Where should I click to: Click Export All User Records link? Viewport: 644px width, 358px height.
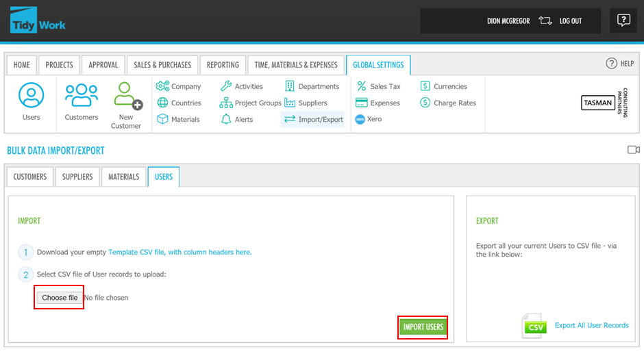(591, 325)
